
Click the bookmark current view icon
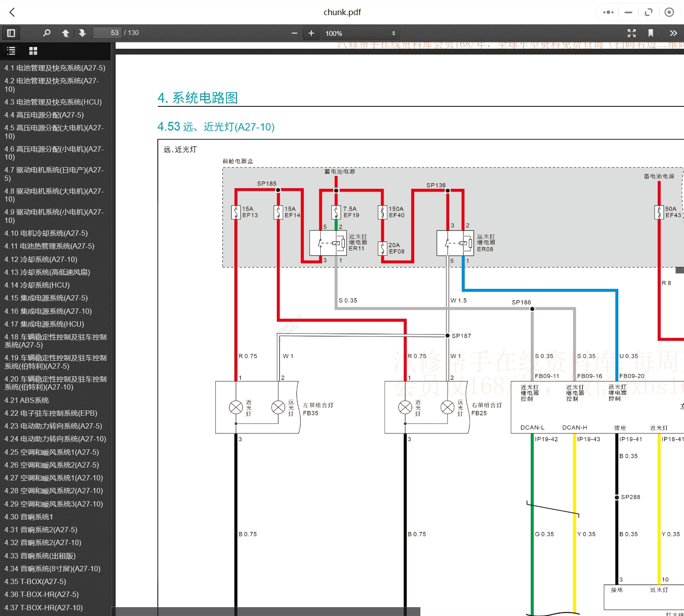651,33
